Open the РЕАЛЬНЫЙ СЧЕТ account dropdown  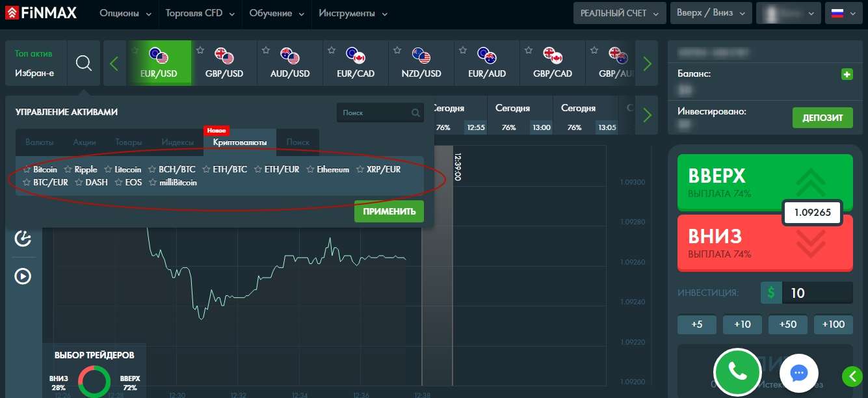(620, 13)
